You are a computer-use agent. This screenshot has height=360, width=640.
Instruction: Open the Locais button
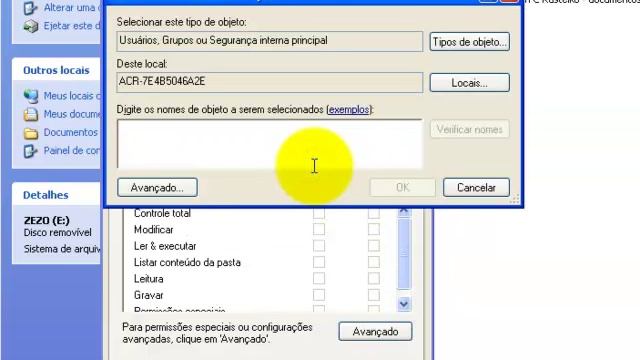pos(469,83)
